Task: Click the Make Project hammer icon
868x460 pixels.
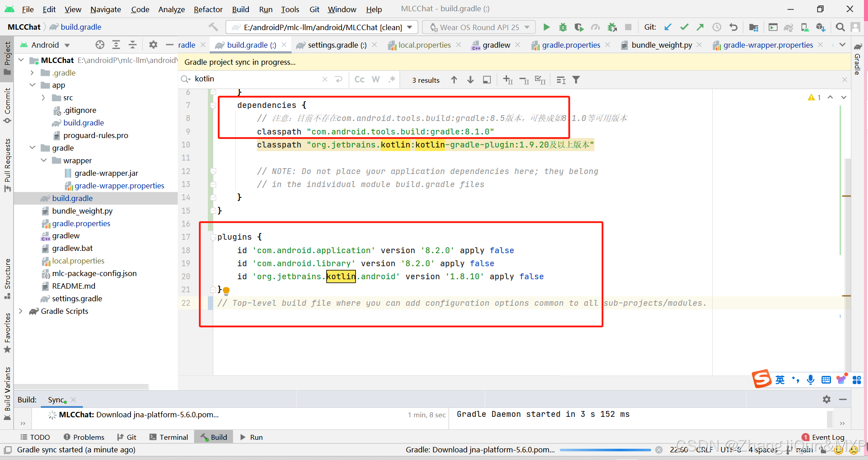Action: pyautogui.click(x=213, y=27)
